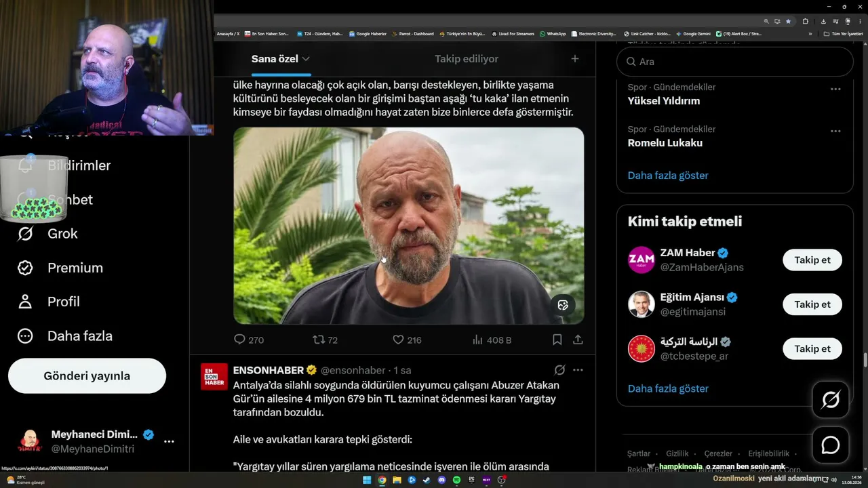Open the T24 - Gündem bookmark
Viewport: 868px width, 488px height.
coord(319,34)
